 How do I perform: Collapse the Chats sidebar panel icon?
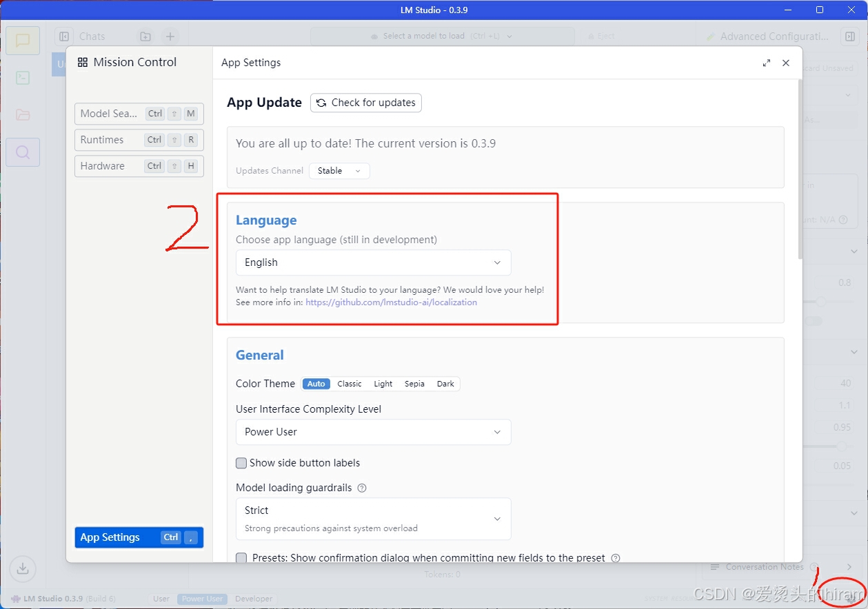64,37
